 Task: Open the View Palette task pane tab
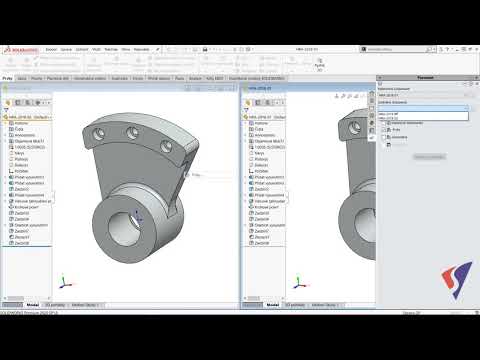tap(372, 115)
